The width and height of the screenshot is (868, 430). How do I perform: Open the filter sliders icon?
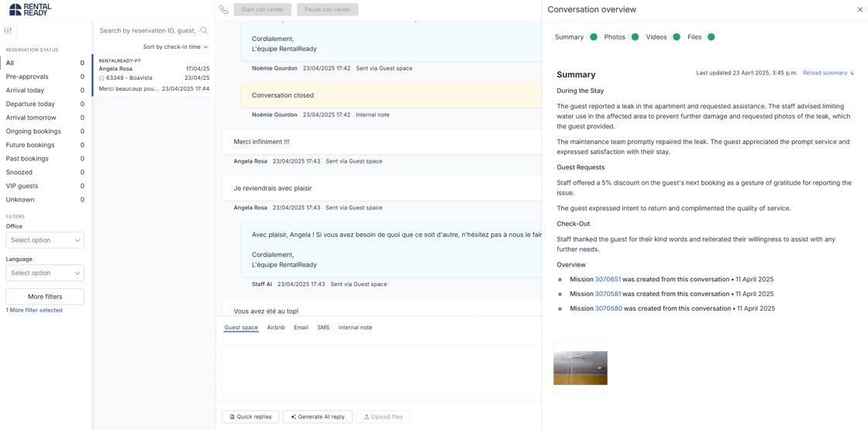pyautogui.click(x=8, y=30)
